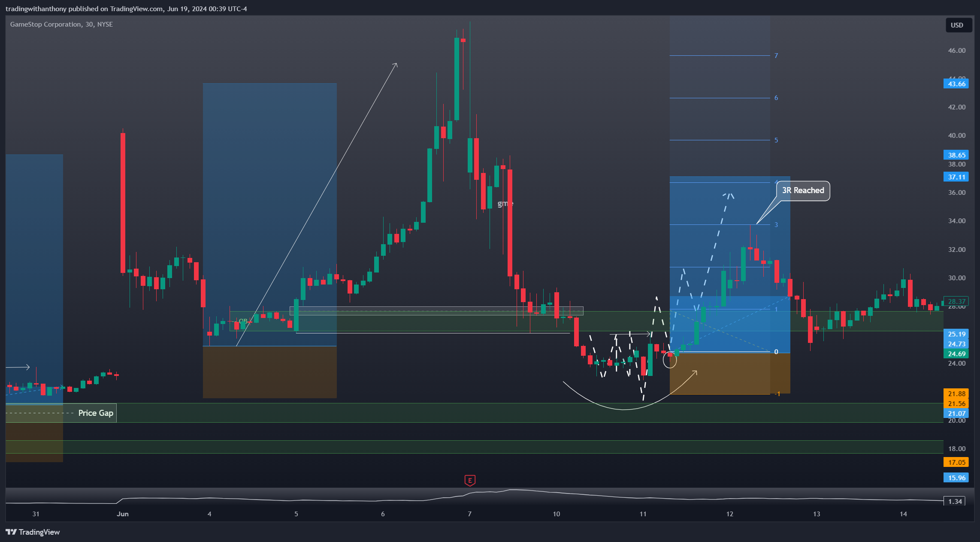This screenshot has height=542, width=980.
Task: Click the green 24.69 price label
Action: (x=956, y=354)
